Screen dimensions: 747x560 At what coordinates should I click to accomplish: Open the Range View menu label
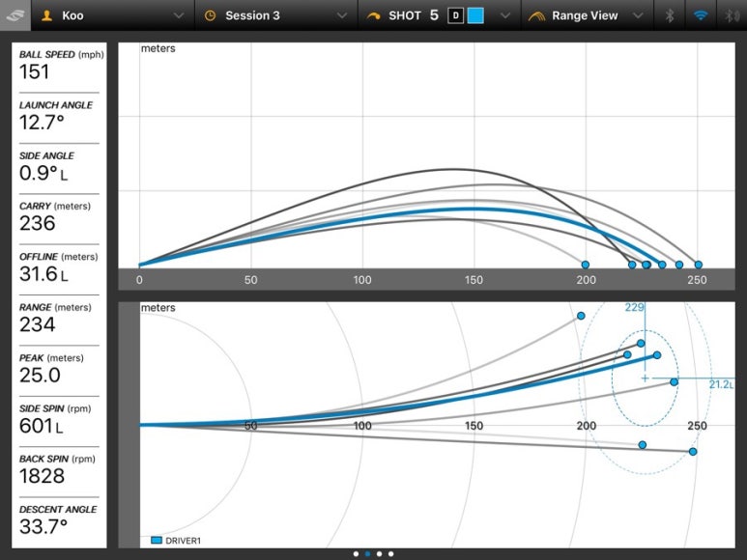click(585, 15)
